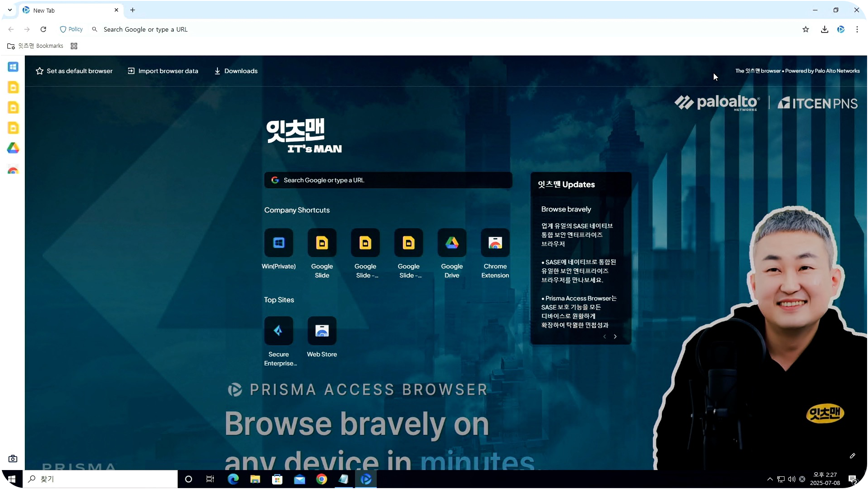Screen dimensions: 868x489
Task: Open the volume control in system tray
Action: pos(792,479)
